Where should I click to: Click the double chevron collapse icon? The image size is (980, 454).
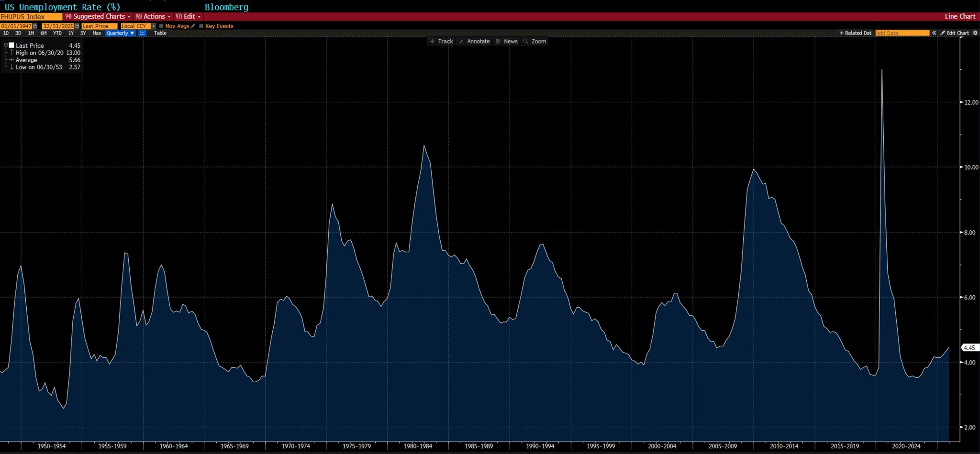(x=934, y=33)
